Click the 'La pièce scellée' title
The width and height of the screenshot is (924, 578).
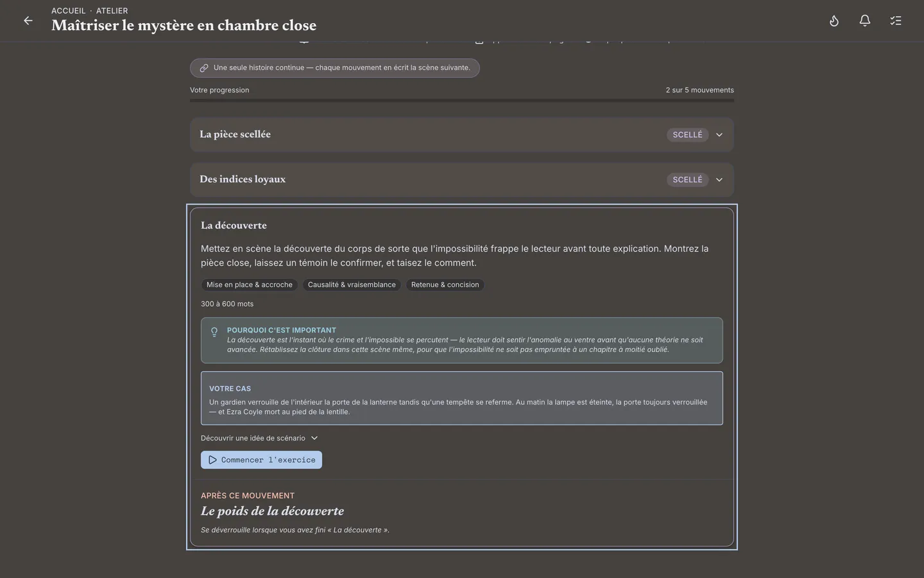tap(235, 134)
